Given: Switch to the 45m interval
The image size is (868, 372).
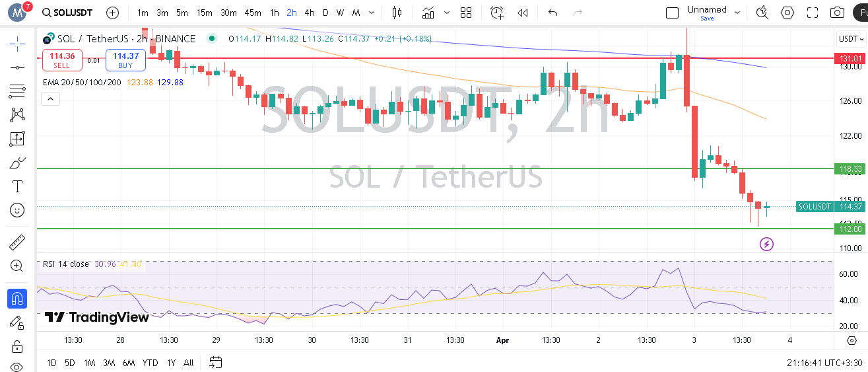Looking at the screenshot, I should (x=253, y=13).
